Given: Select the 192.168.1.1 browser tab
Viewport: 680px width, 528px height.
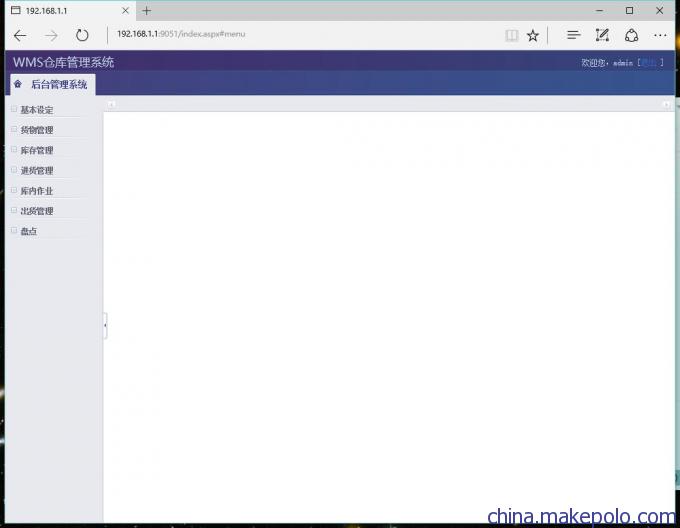Looking at the screenshot, I should (70, 11).
